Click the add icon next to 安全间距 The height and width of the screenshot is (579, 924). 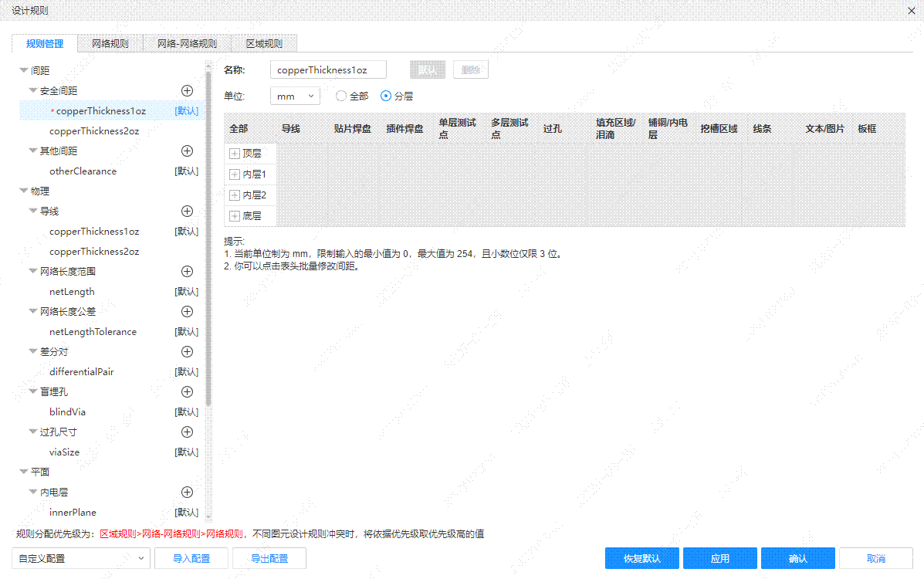click(x=187, y=90)
